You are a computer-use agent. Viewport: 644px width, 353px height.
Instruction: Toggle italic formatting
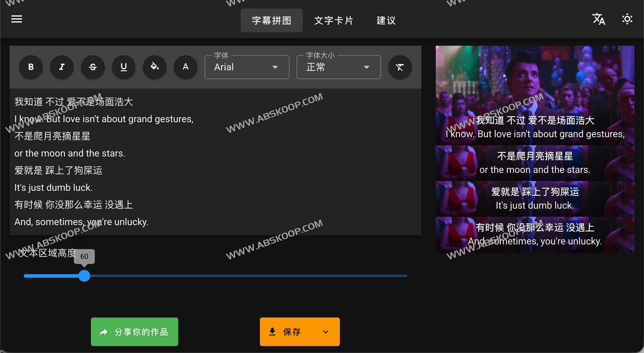coord(62,67)
